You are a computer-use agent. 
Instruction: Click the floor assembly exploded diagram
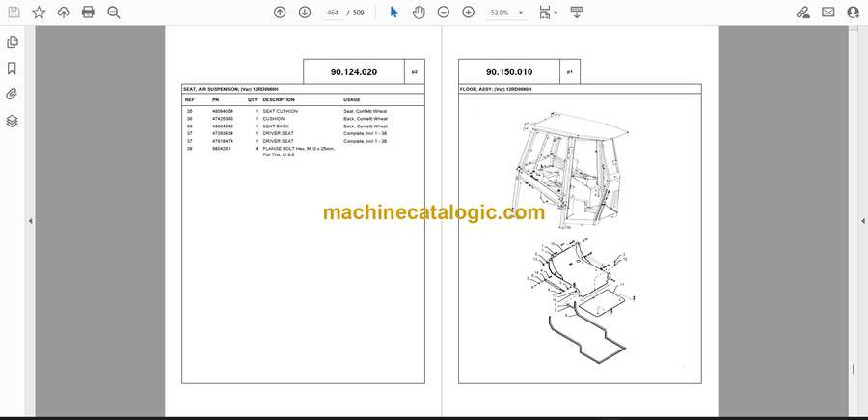coord(582,302)
